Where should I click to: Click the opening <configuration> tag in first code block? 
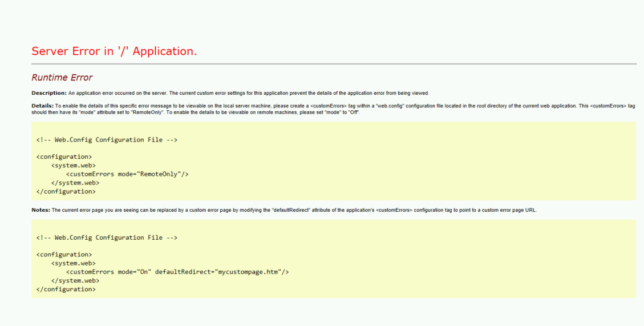tap(64, 157)
